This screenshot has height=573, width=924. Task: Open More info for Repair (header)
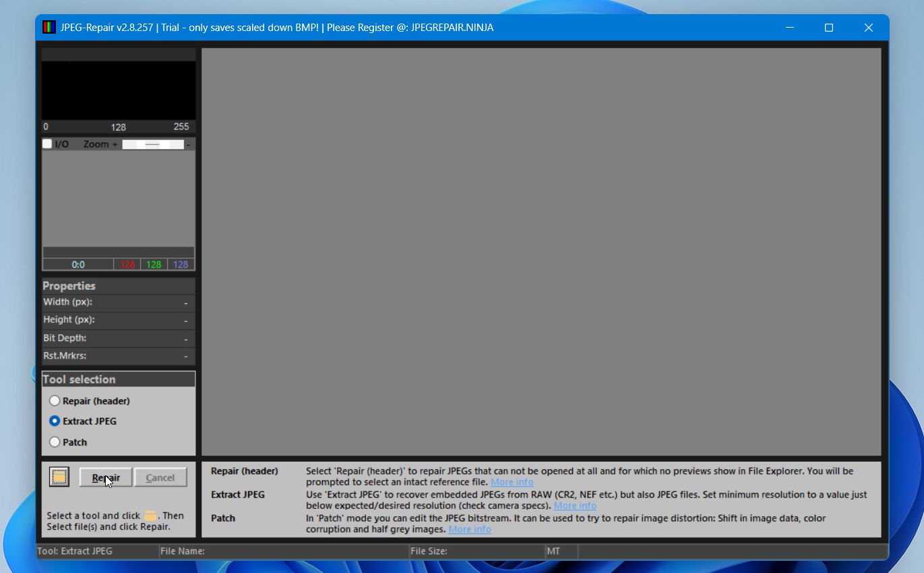point(512,482)
